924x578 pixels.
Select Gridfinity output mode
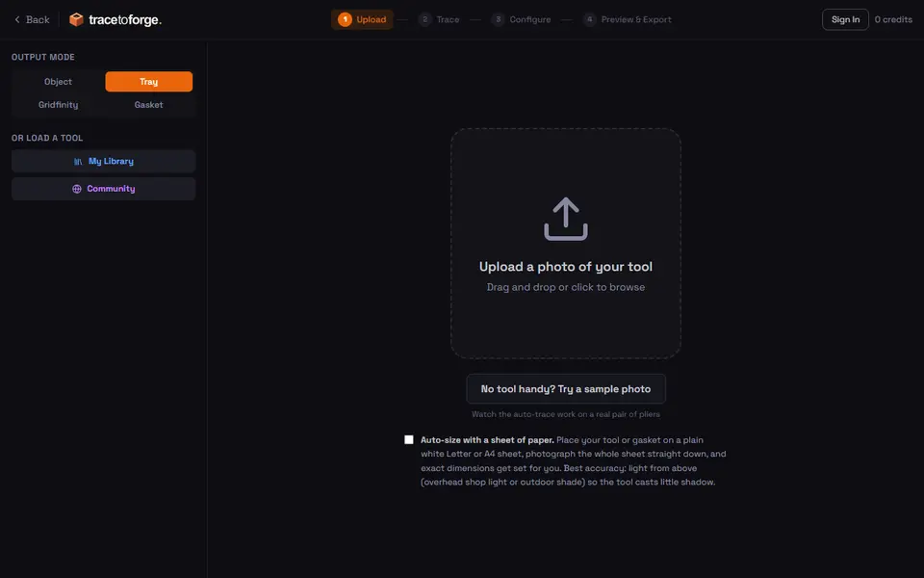point(58,105)
